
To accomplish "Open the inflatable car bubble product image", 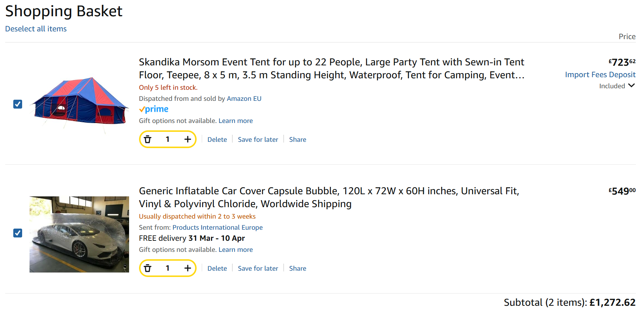I will [x=79, y=234].
